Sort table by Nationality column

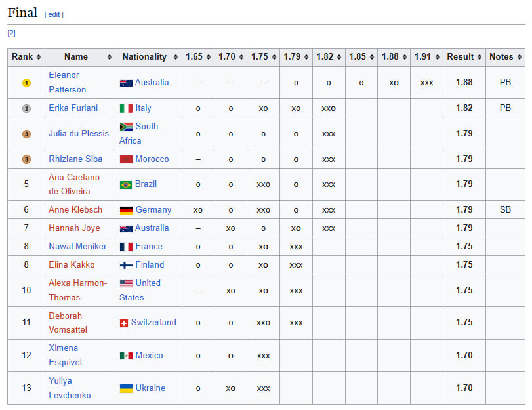tap(148, 57)
